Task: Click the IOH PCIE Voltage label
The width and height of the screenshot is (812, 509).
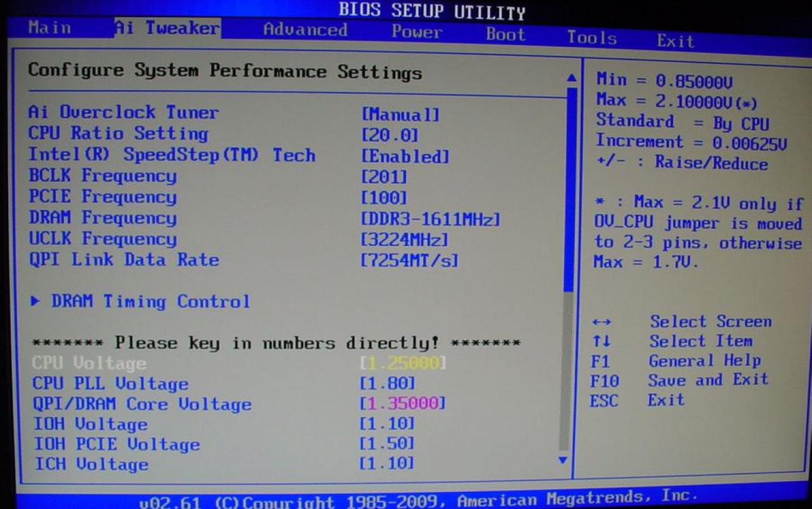Action: [117, 444]
